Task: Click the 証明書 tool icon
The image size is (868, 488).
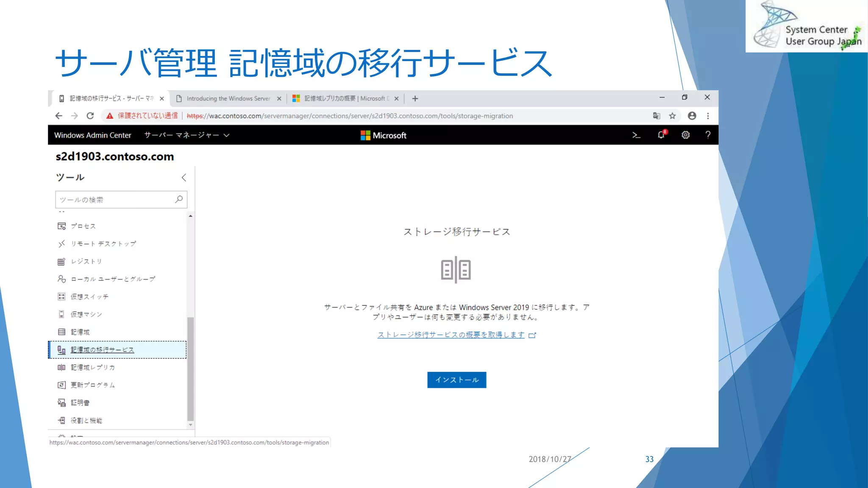Action: coord(61,403)
